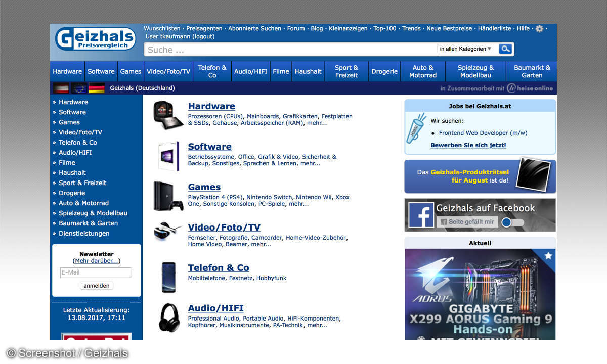Select the German flag icon
Image resolution: width=607 pixels, height=364 pixels.
97,88
